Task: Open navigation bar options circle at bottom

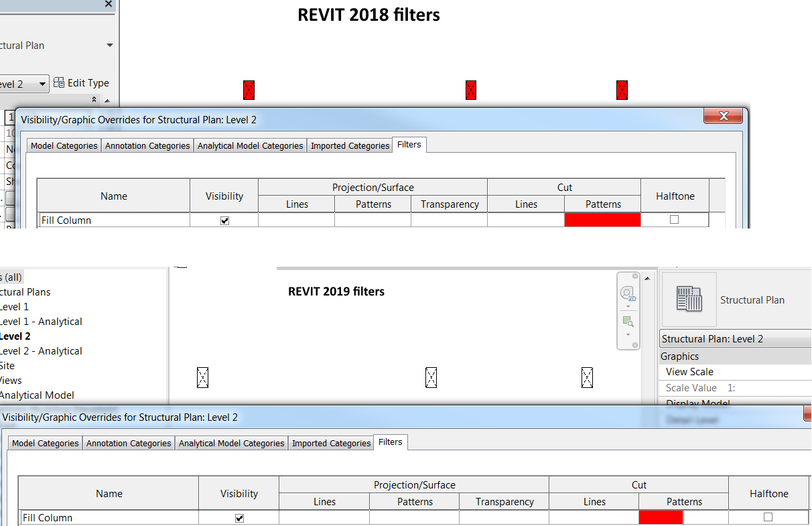Action: (636, 344)
